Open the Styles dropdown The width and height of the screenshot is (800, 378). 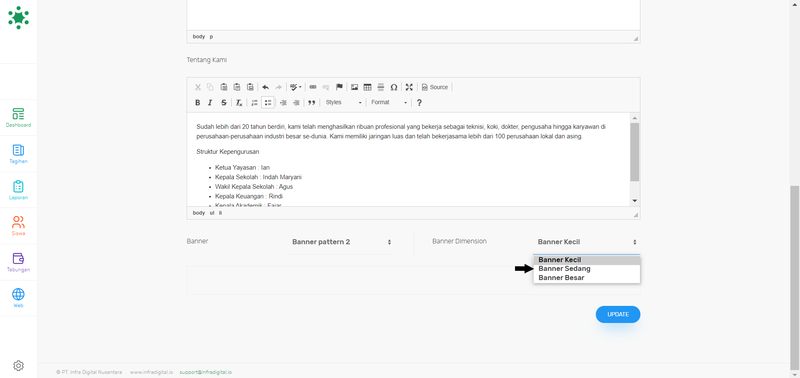(x=343, y=103)
